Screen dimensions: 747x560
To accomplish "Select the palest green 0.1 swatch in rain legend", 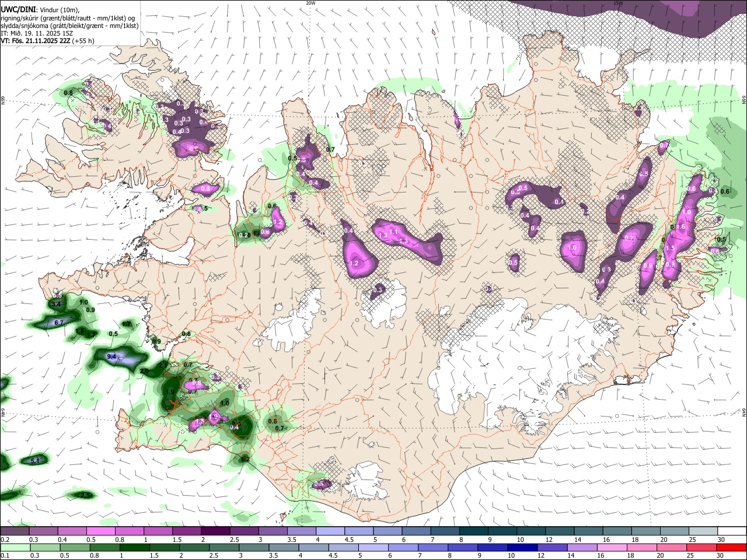I will tap(15, 548).
